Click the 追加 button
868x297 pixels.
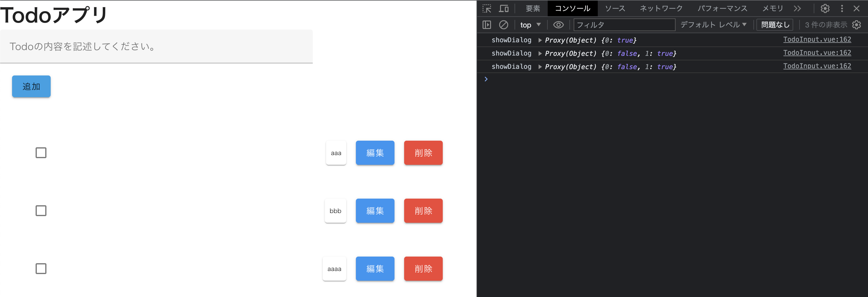tap(31, 86)
